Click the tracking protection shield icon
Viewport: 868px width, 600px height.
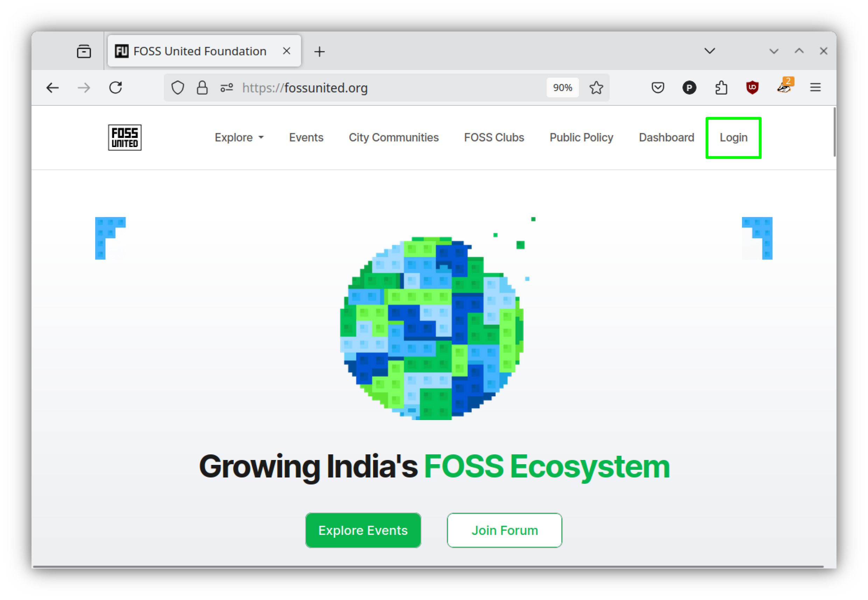coord(177,88)
